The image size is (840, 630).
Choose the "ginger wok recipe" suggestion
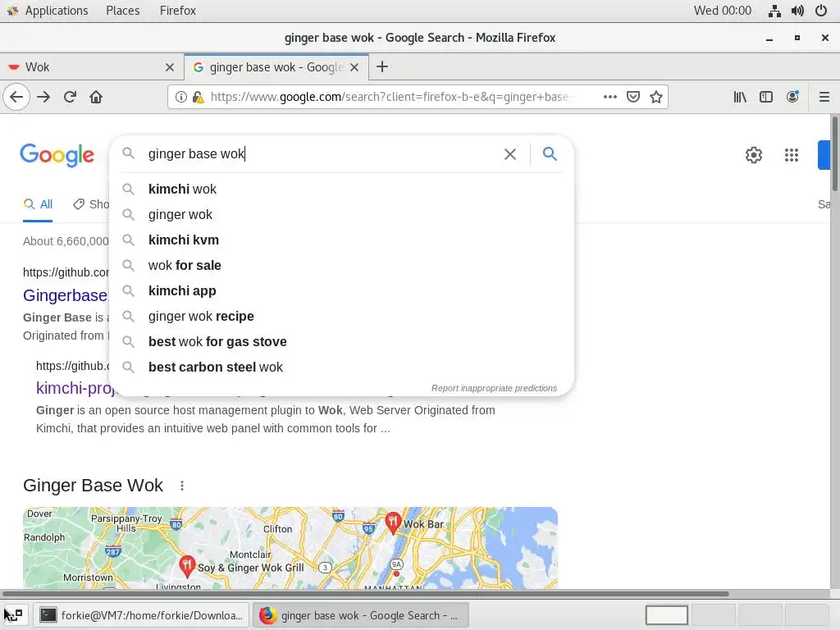click(x=342, y=317)
